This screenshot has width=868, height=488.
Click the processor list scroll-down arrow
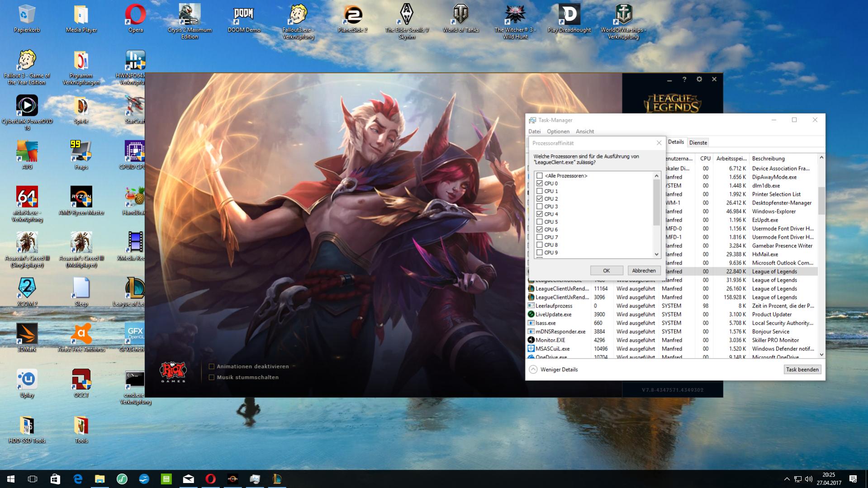[x=657, y=254]
